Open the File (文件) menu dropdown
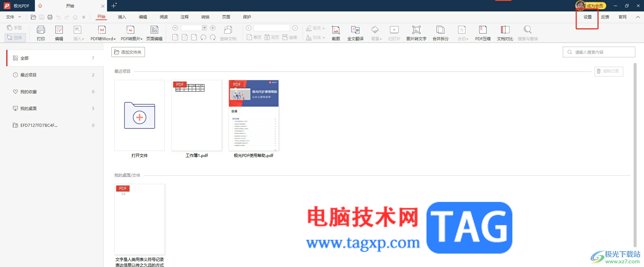 pyautogui.click(x=13, y=17)
